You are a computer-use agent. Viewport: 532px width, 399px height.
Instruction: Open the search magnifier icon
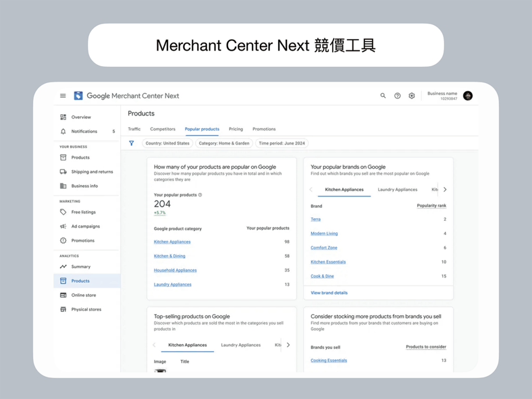click(x=383, y=96)
